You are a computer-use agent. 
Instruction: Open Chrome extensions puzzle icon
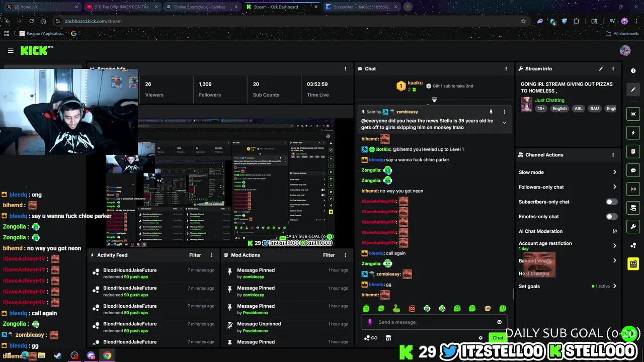tap(576, 21)
